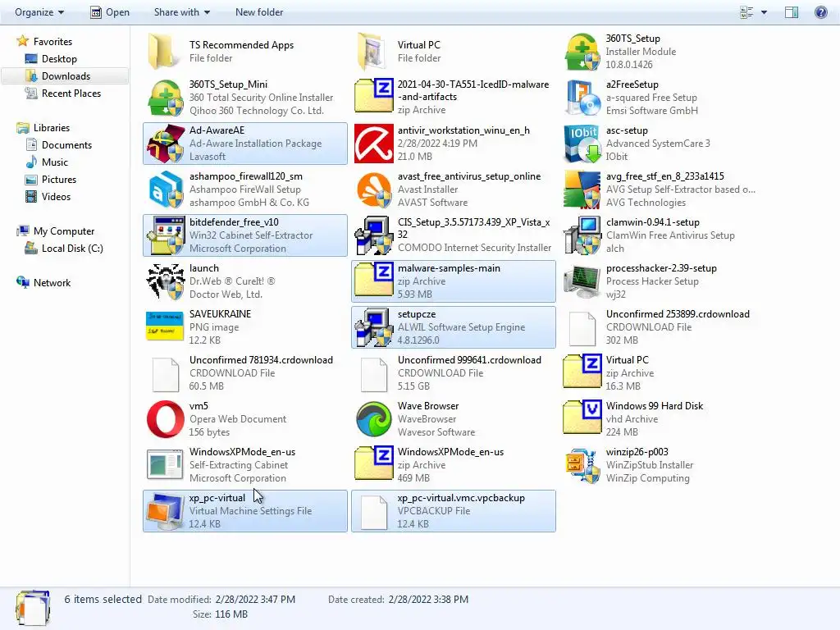The height and width of the screenshot is (630, 840).
Task: Click the change your view icon
Action: coord(746,11)
